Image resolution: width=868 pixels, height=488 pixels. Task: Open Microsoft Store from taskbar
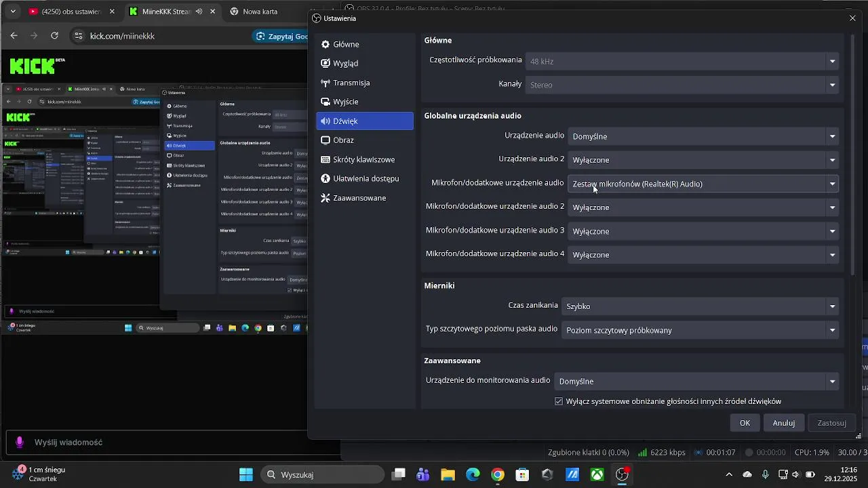[x=522, y=474]
